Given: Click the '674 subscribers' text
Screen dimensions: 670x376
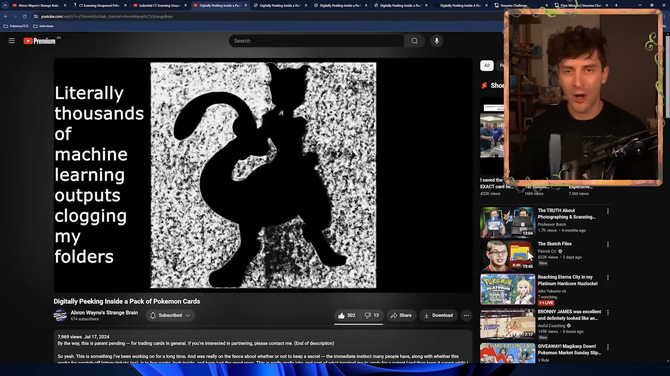Looking at the screenshot, I should [85, 319].
